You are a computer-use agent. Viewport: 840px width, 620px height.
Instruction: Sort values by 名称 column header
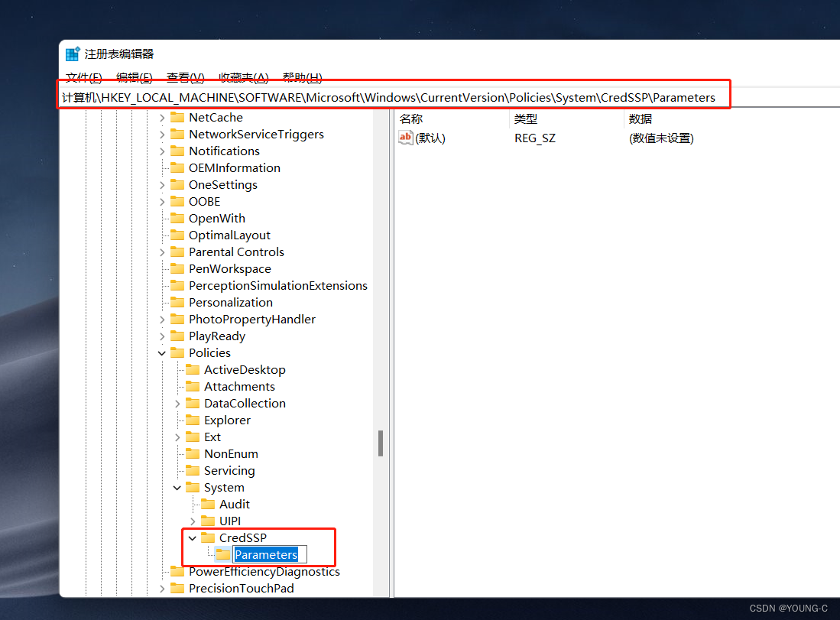pyautogui.click(x=411, y=119)
